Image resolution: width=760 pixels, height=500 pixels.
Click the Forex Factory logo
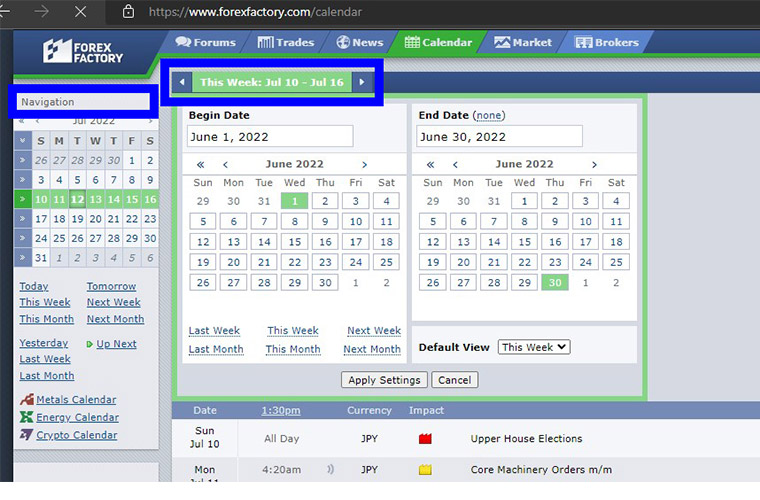pos(83,52)
